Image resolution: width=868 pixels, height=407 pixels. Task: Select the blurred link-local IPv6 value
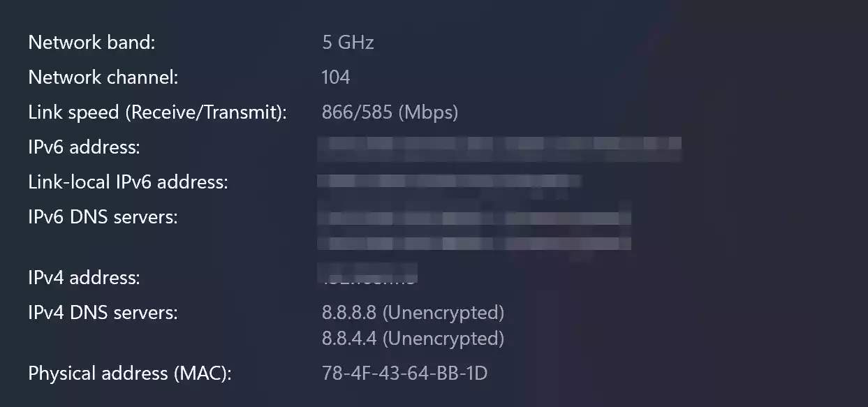(x=450, y=180)
